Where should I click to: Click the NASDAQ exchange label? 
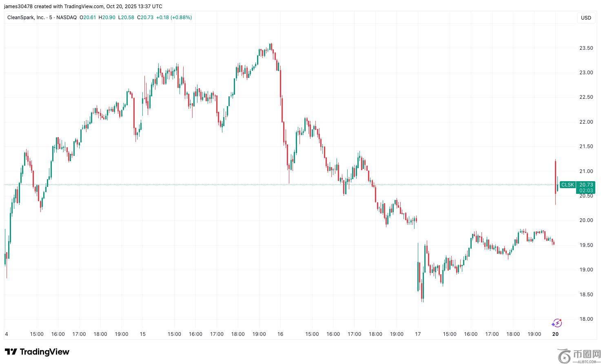[x=67, y=18]
